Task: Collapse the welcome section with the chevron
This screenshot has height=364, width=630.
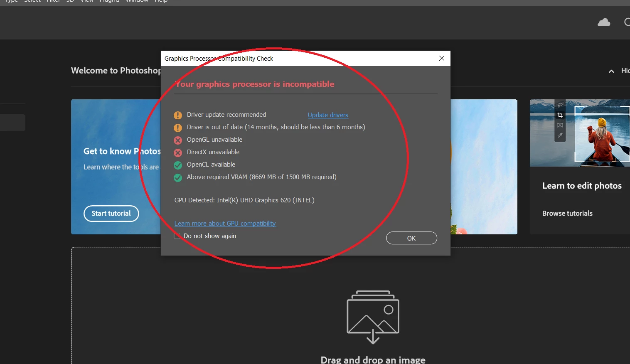Action: point(611,71)
